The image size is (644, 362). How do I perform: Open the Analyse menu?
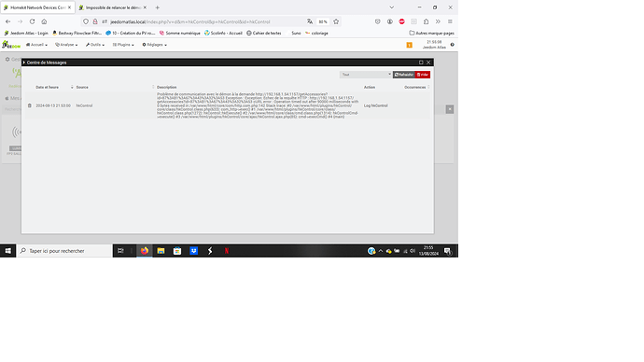pyautogui.click(x=66, y=45)
